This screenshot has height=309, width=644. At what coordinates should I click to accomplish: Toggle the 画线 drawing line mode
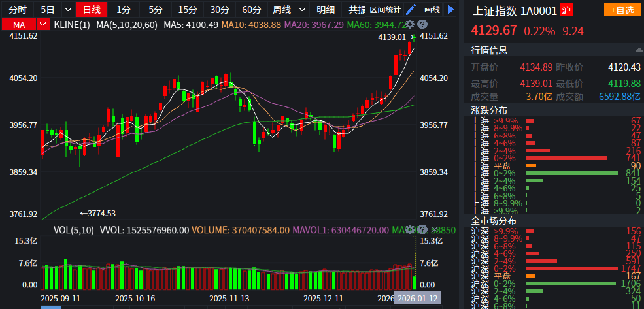click(x=432, y=10)
